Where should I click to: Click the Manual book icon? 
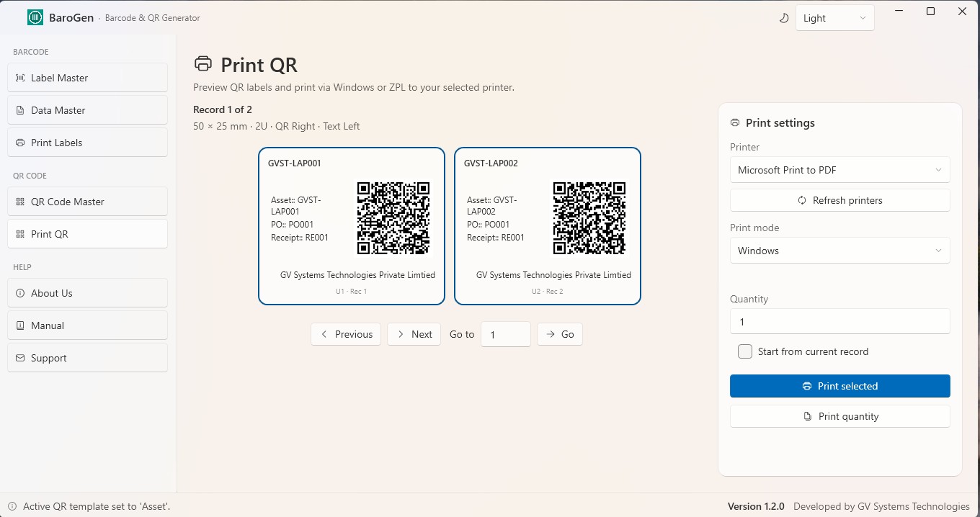point(20,325)
